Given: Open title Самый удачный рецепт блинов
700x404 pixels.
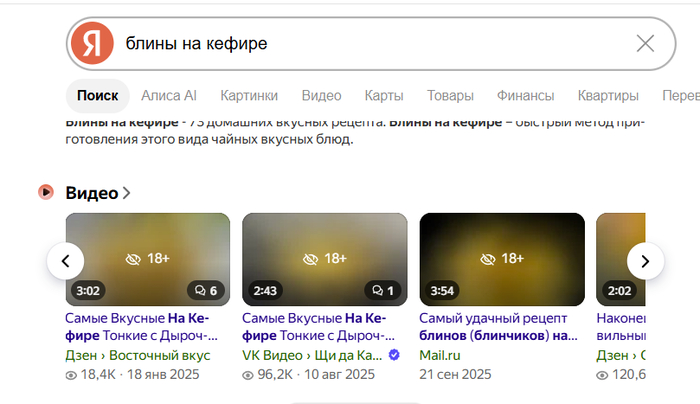Looking at the screenshot, I should pyautogui.click(x=498, y=327).
